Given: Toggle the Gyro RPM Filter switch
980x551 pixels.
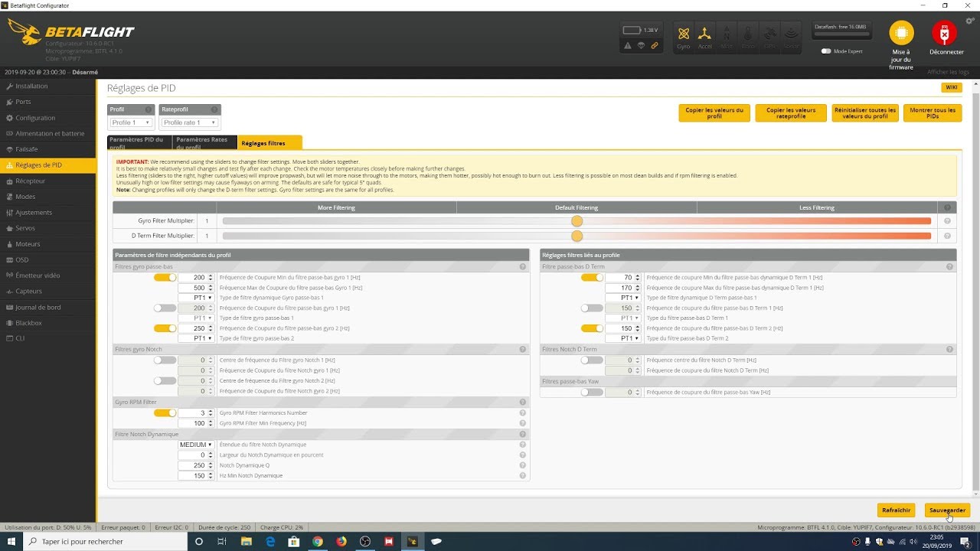Looking at the screenshot, I should coord(165,412).
